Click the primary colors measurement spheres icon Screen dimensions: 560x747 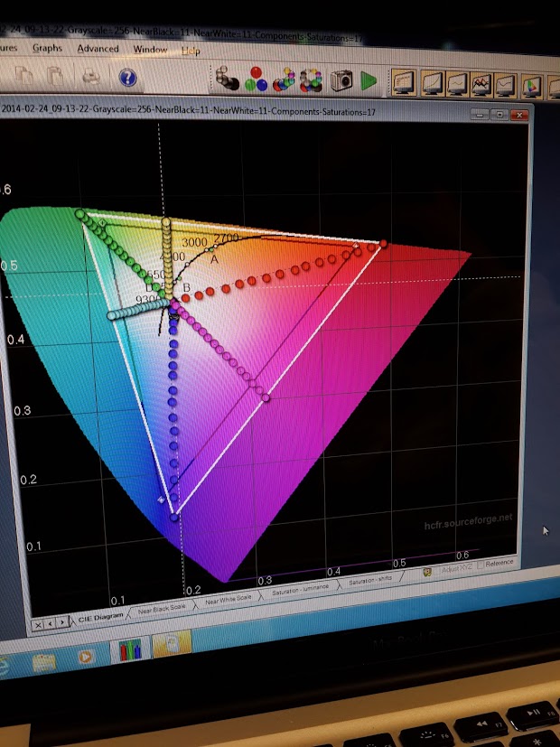pos(256,79)
